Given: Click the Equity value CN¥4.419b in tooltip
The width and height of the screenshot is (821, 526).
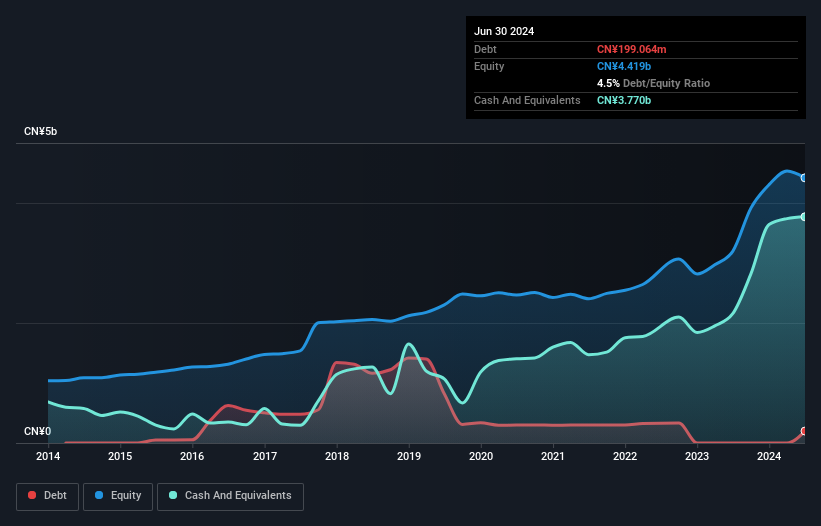Looking at the screenshot, I should coord(624,66).
